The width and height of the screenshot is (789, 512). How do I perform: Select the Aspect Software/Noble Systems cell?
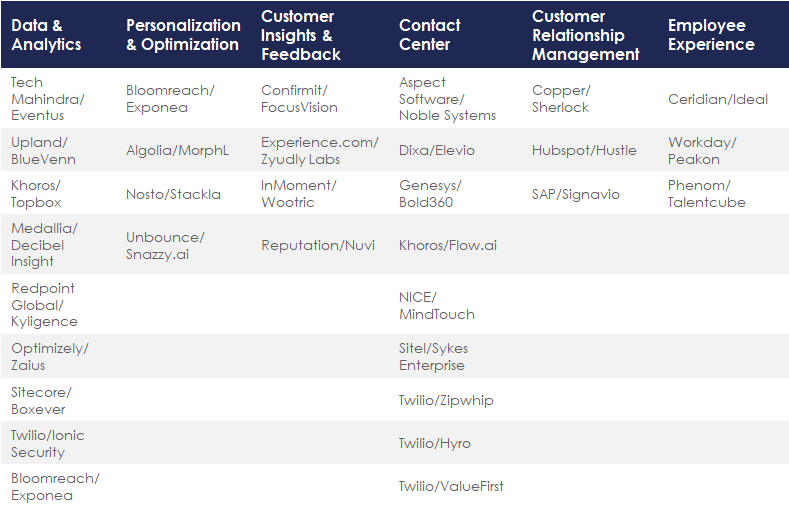tap(447, 99)
